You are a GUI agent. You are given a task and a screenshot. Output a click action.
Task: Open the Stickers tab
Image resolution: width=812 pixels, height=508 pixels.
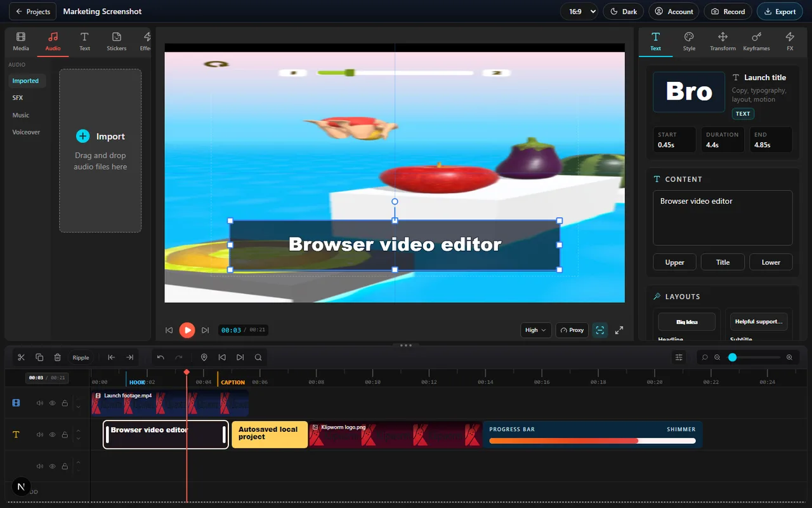[117, 41]
